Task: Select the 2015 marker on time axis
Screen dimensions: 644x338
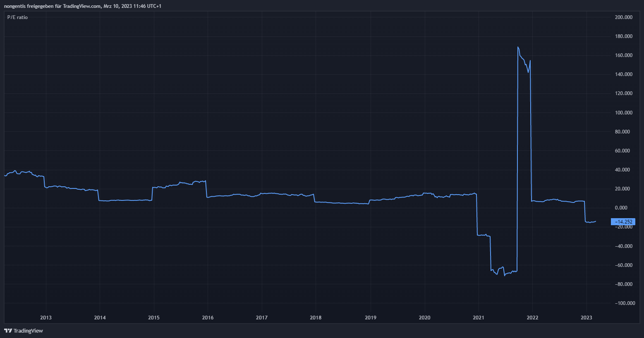Action: pyautogui.click(x=154, y=317)
